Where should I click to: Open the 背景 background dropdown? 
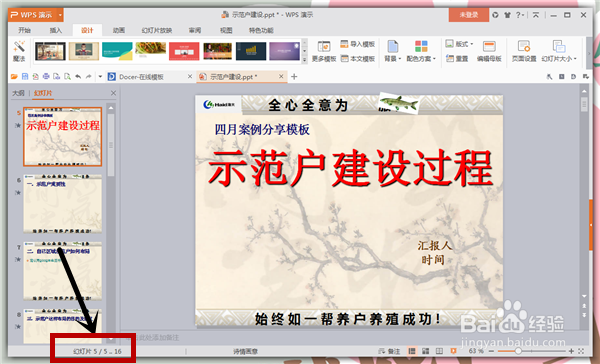[x=393, y=51]
